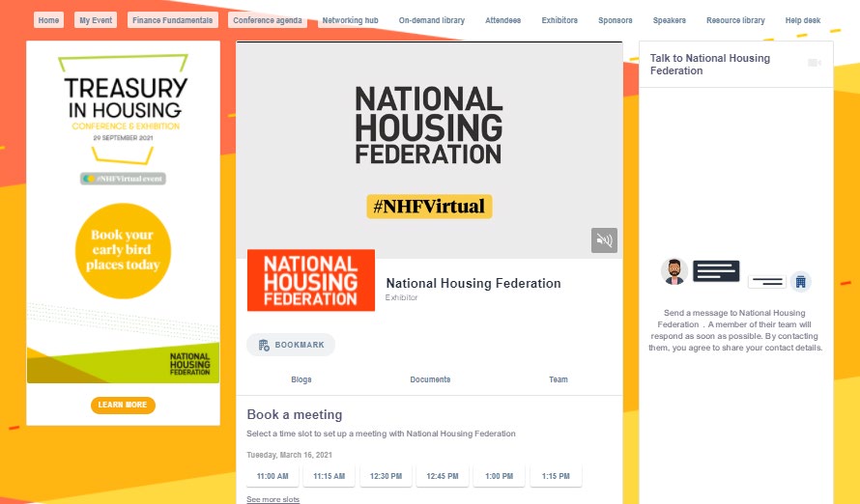The height and width of the screenshot is (504, 860).
Task: Open the Home menu item
Action: [48, 20]
